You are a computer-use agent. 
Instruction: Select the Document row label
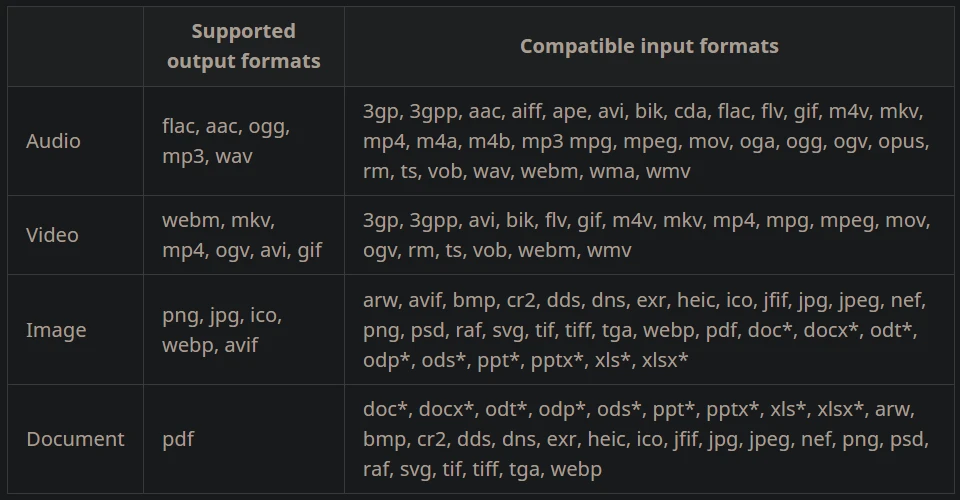pos(75,439)
